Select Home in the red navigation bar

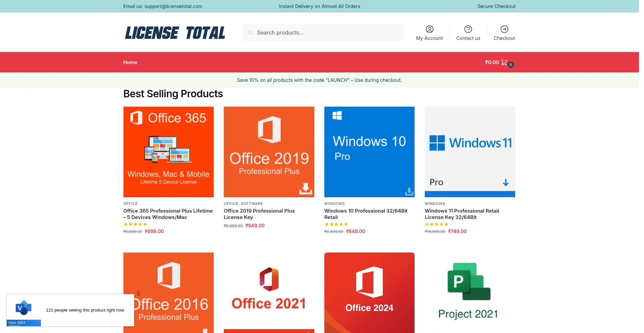[x=130, y=62]
